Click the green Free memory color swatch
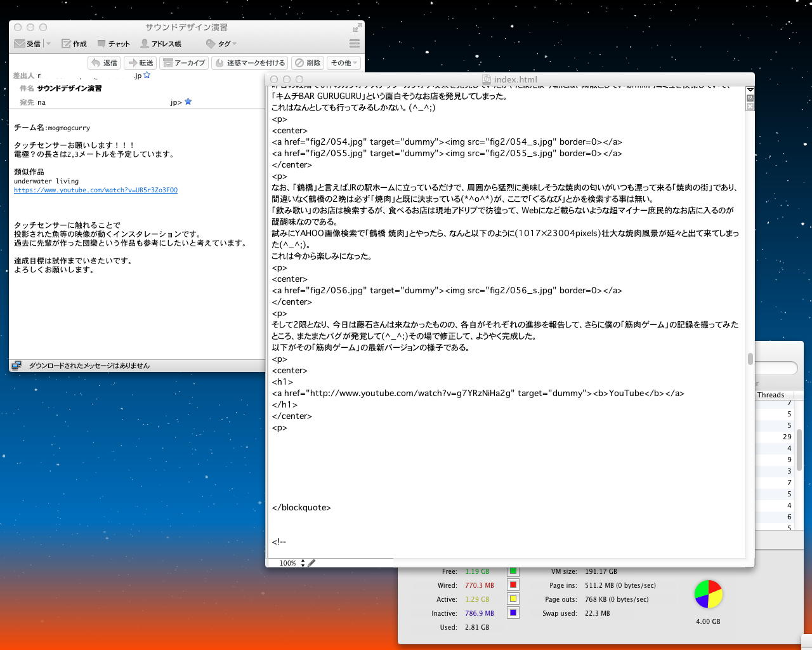 [513, 571]
